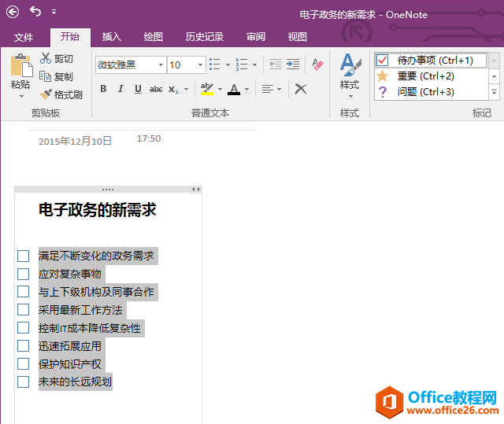Toggle italic formatting
This screenshot has width=504, height=424.
tap(120, 89)
